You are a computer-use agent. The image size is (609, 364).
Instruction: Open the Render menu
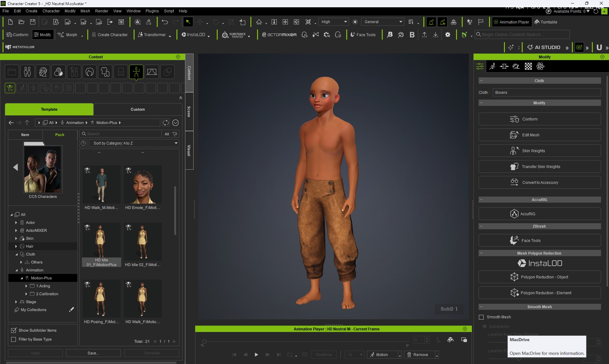coord(102,11)
